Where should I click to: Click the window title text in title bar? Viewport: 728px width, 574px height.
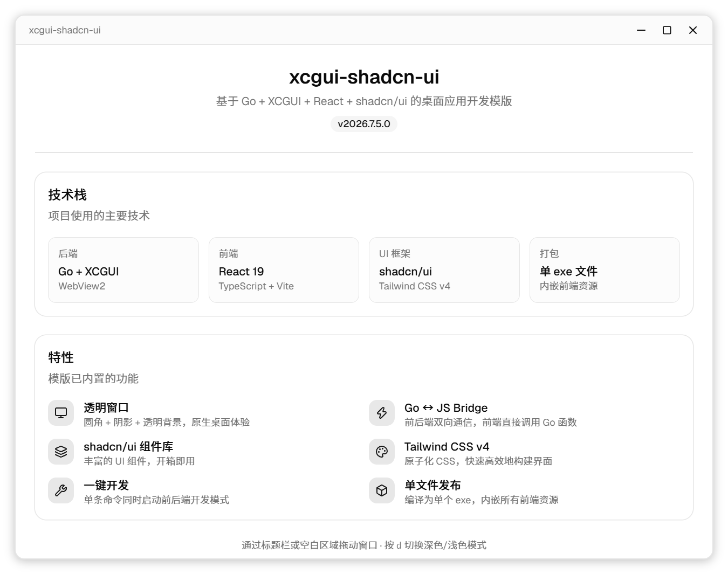(x=65, y=30)
